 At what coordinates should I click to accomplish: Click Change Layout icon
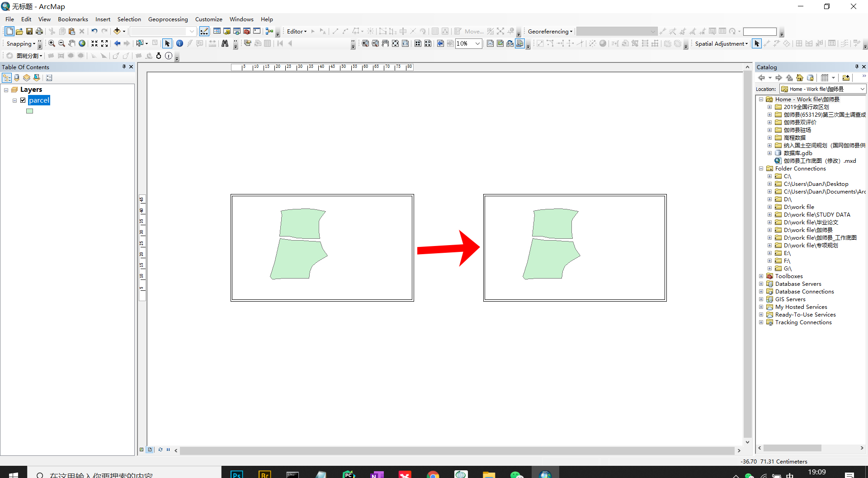coord(510,43)
